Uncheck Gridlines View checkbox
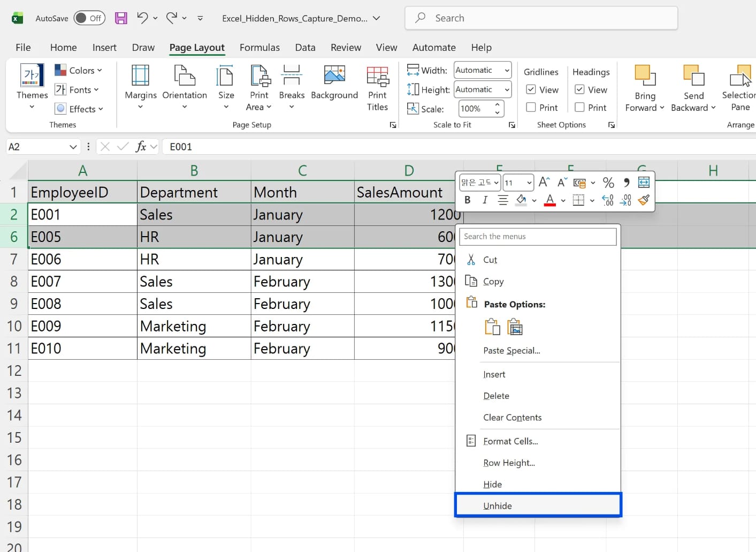This screenshot has width=756, height=552. tap(531, 89)
